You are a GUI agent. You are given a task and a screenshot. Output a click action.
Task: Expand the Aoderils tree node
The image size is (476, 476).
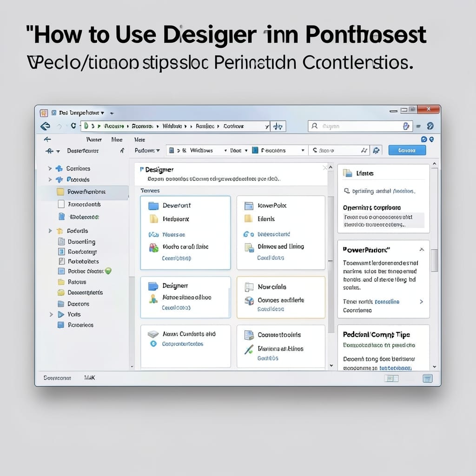click(50, 231)
